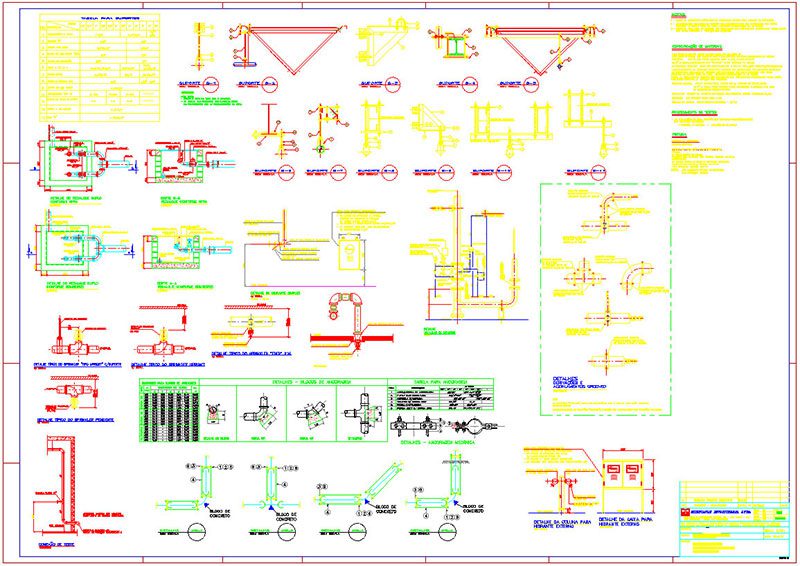The width and height of the screenshot is (800, 566).
Task: Select the 'DETALHES - ANCORAGEM MECÂNICA' caption
Action: pos(438,442)
